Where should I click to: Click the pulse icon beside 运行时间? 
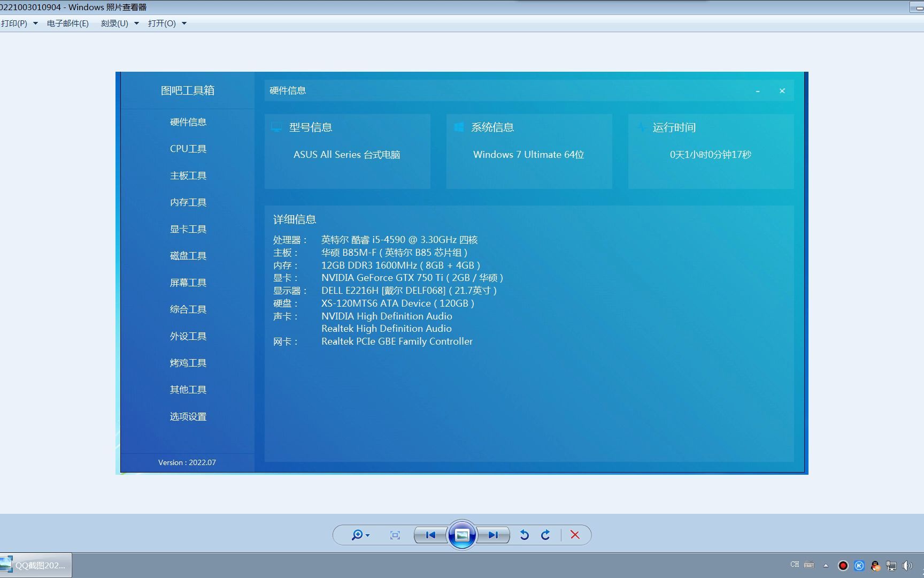pos(641,127)
